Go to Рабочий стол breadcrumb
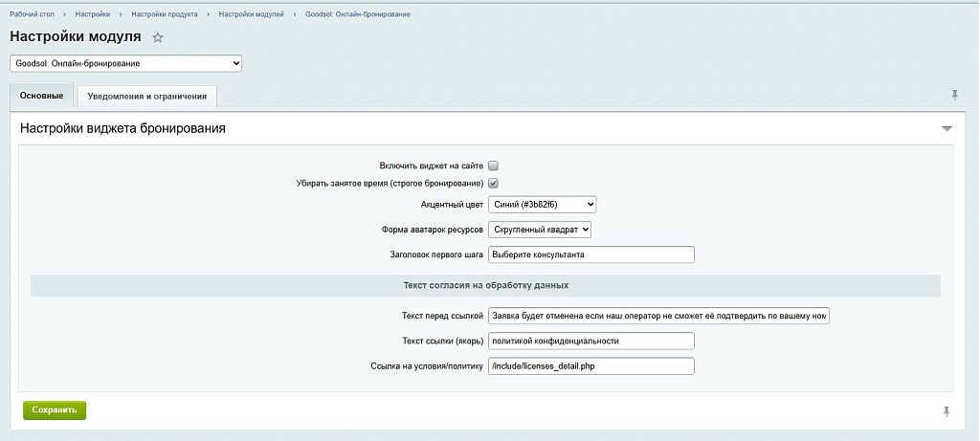Screen dimensions: 980x441 [33, 13]
